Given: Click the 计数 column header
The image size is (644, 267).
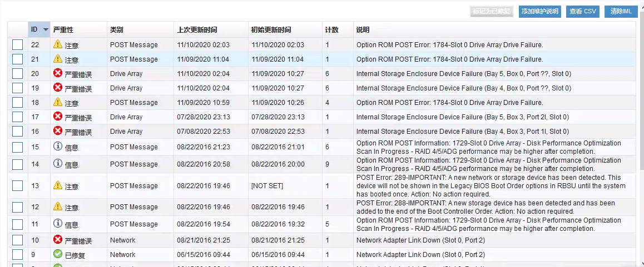Looking at the screenshot, I should coord(331,29).
